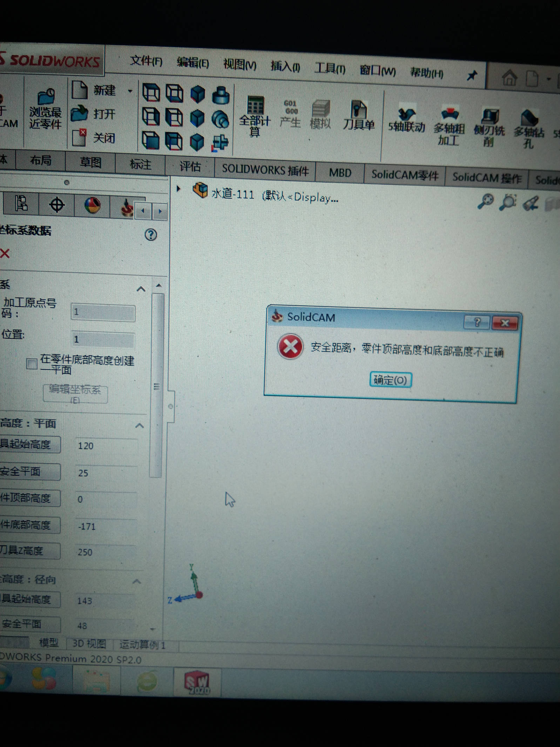The width and height of the screenshot is (560, 747).
Task: Click the previous view icon in viewport toolbar
Action: pyautogui.click(x=531, y=203)
